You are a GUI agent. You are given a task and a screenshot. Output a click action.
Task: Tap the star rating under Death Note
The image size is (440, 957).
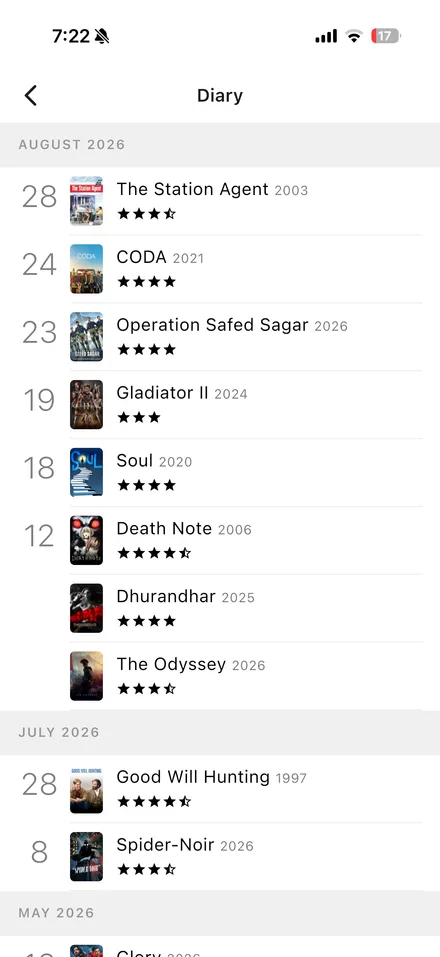click(x=154, y=554)
